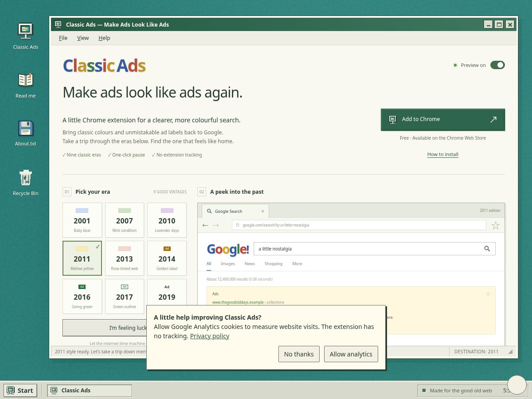Open the Read me desktop icon

click(x=25, y=85)
